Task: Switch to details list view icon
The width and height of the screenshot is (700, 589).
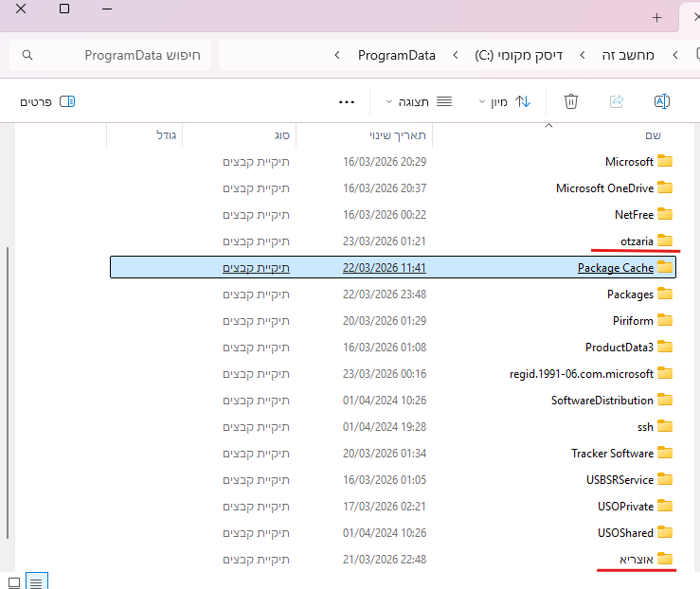Action: 37,581
